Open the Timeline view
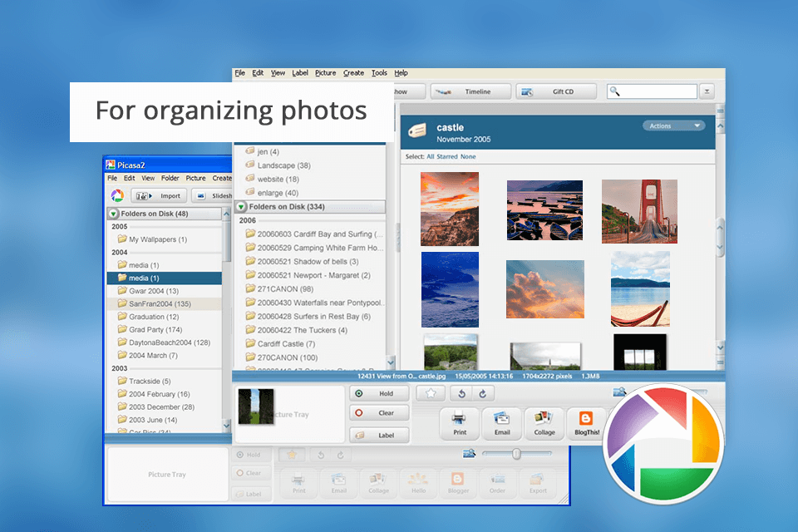This screenshot has height=532, width=798. click(470, 91)
